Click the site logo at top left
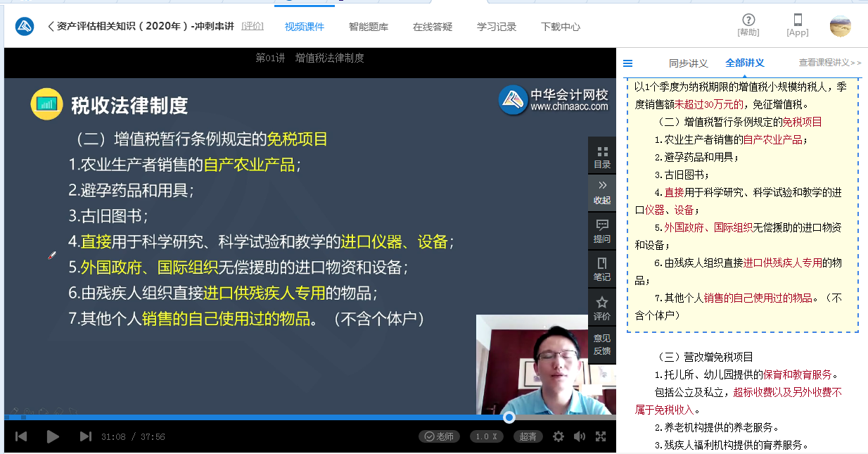This screenshot has width=868, height=454. coord(25,27)
